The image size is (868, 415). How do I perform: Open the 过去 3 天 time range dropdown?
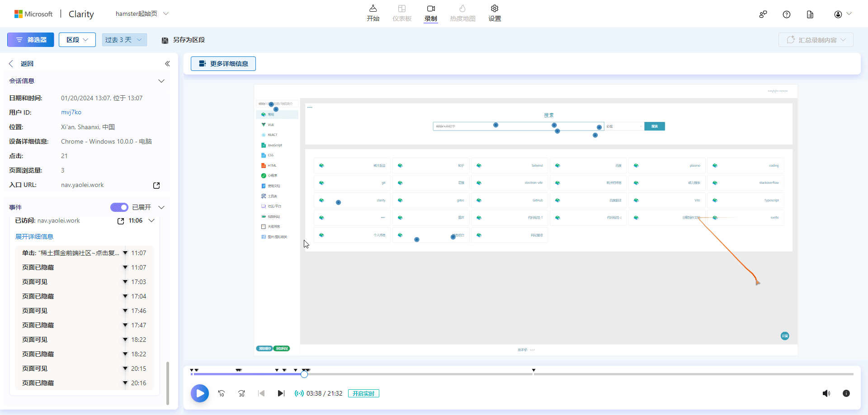(124, 40)
